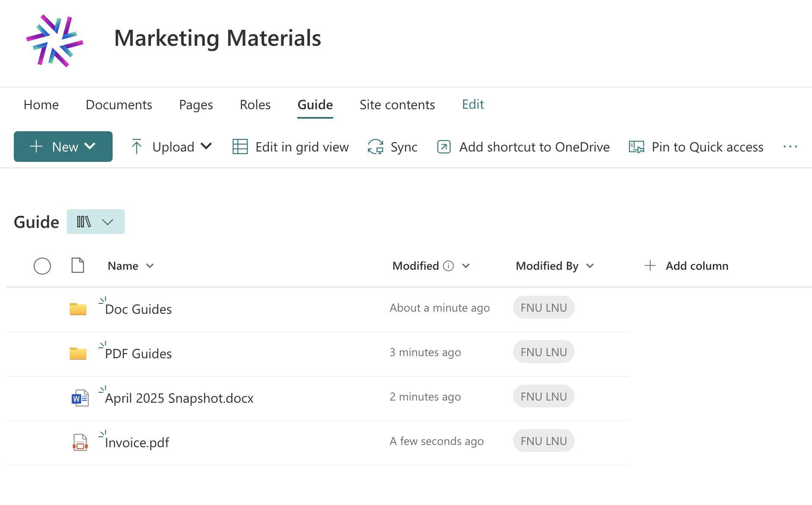
Task: Click the Add column button
Action: pyautogui.click(x=686, y=266)
